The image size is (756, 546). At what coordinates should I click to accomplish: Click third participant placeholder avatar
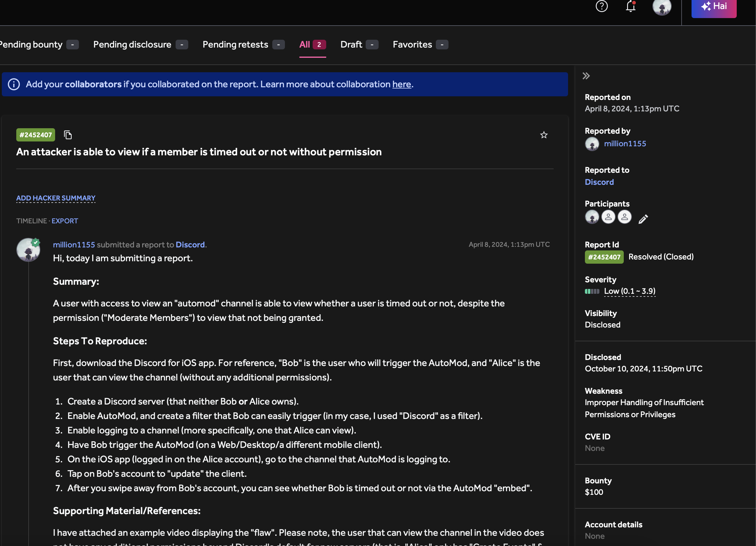(625, 217)
